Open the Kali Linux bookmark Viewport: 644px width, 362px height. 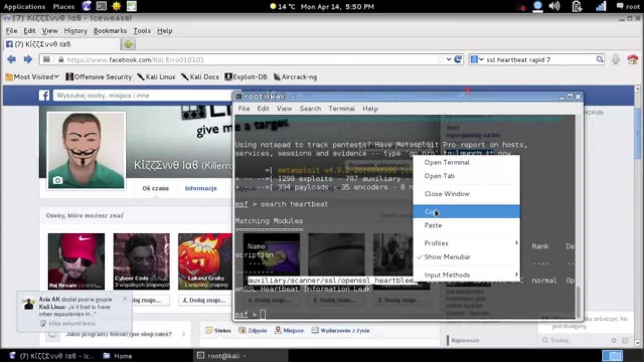[156, 77]
